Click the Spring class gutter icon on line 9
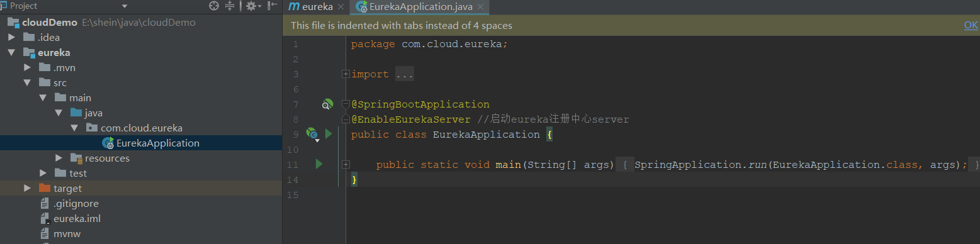Screen dimensions: 980x244 click(x=312, y=134)
